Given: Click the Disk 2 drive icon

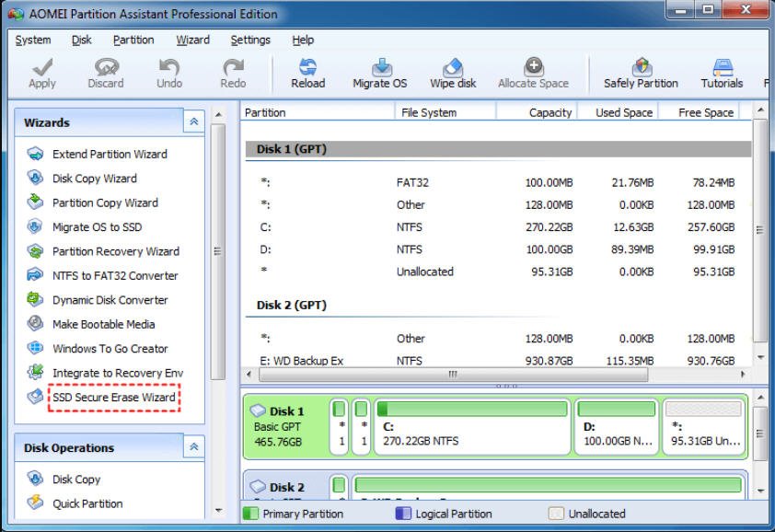Looking at the screenshot, I should 258,487.
